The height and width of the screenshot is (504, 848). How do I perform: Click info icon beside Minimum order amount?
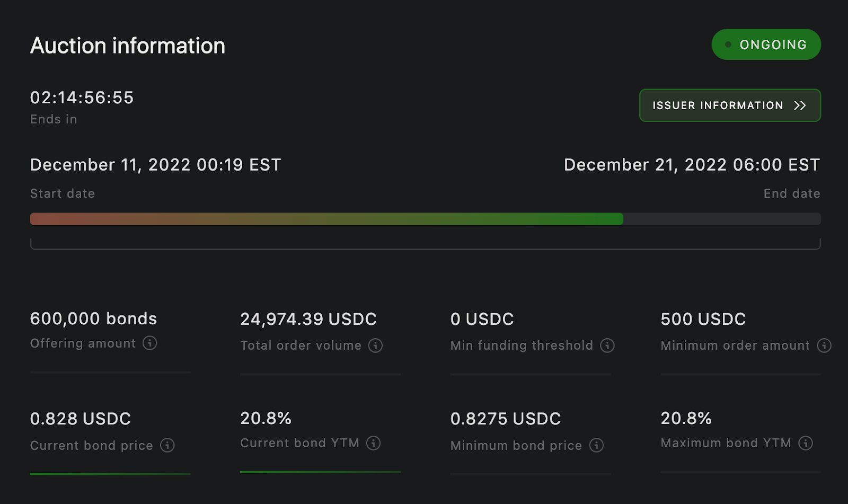coord(824,346)
